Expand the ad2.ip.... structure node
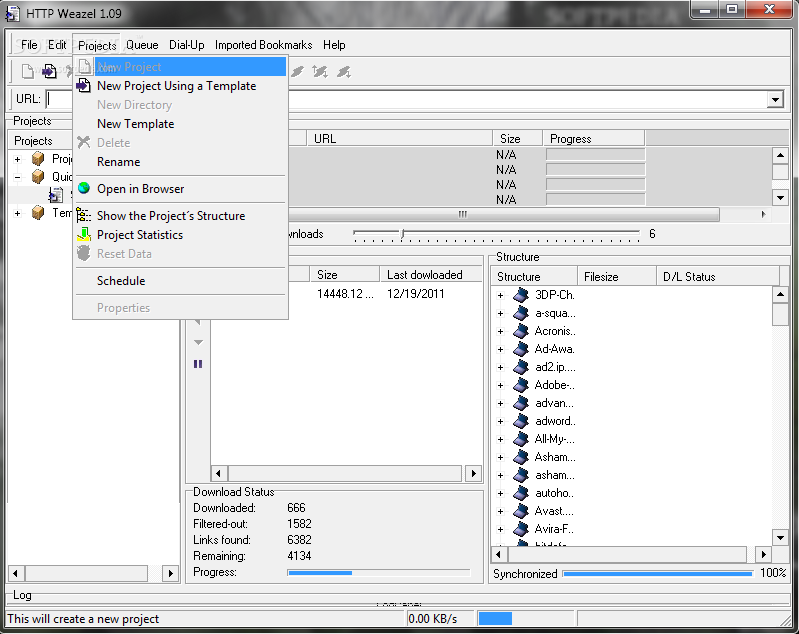 coord(500,367)
